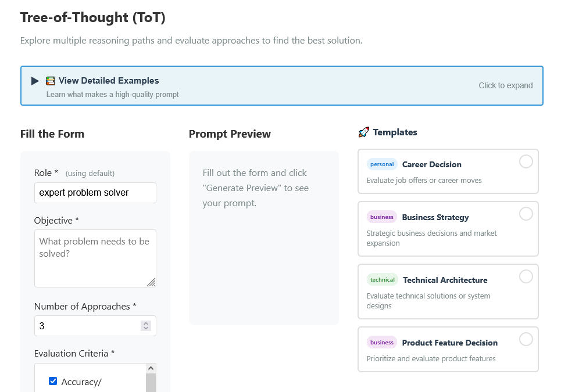Image resolution: width=561 pixels, height=392 pixels.
Task: Click the business badge on Product Feature Decision card
Action: click(381, 343)
